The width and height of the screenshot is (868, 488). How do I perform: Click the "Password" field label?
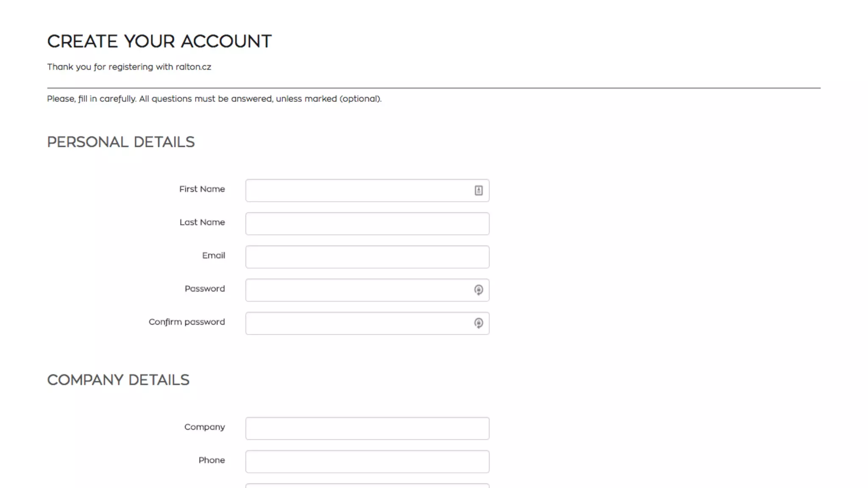point(205,288)
